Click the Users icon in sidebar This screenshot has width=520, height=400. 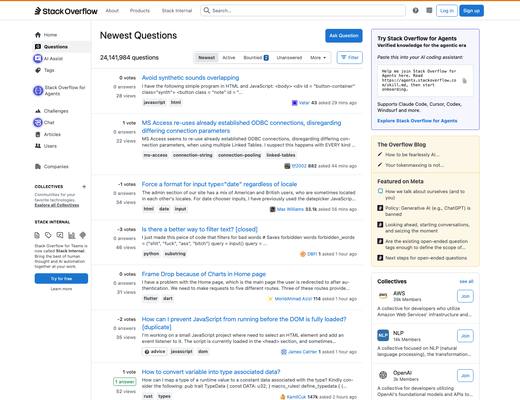click(x=38, y=146)
